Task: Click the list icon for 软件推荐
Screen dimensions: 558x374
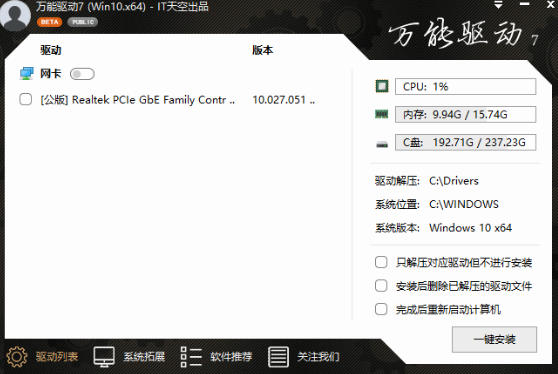Action: (x=191, y=357)
